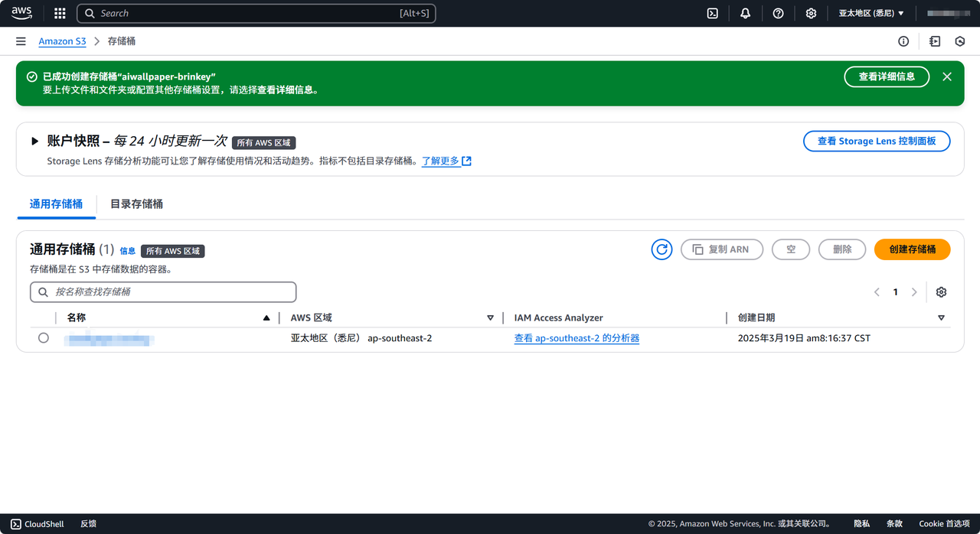Open the help question mark menu

point(778,13)
